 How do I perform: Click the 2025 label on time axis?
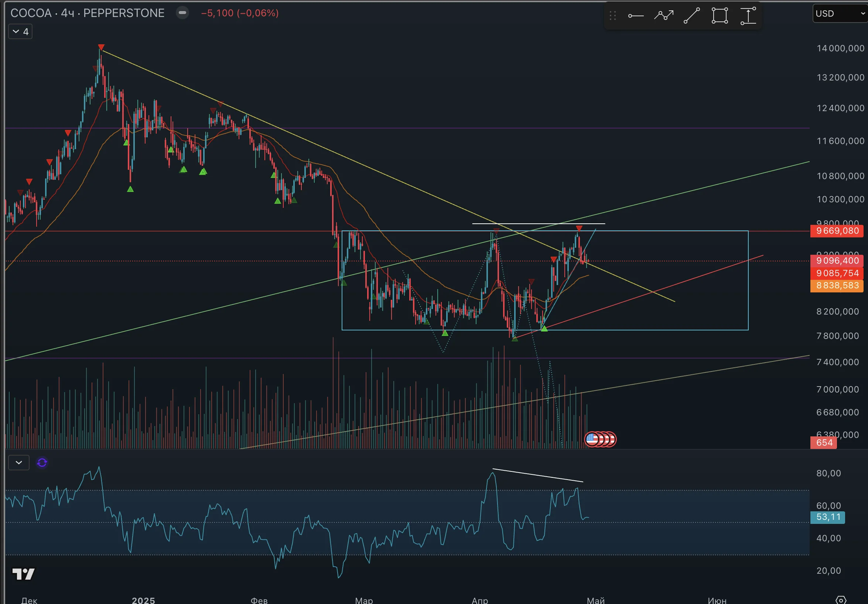[x=143, y=600]
